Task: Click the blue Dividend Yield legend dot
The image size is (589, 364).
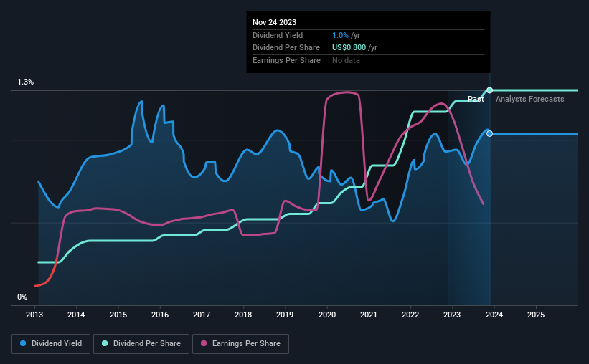Action: [x=23, y=343]
